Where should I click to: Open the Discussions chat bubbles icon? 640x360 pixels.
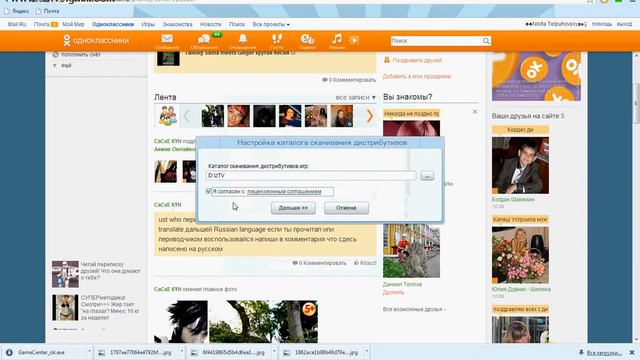coord(203,39)
